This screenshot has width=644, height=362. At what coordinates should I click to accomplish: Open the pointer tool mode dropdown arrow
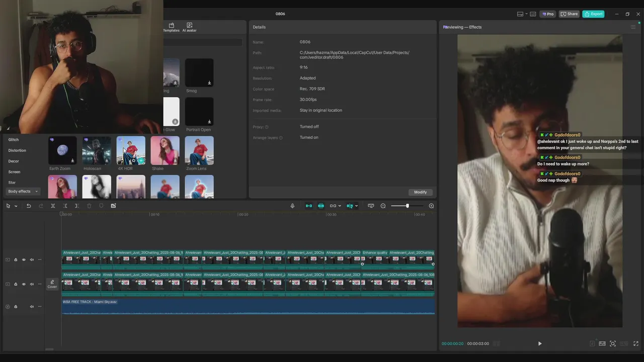[x=16, y=206]
